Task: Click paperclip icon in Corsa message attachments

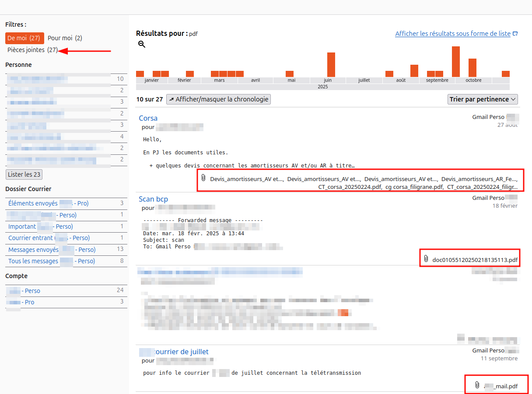Action: [x=203, y=178]
